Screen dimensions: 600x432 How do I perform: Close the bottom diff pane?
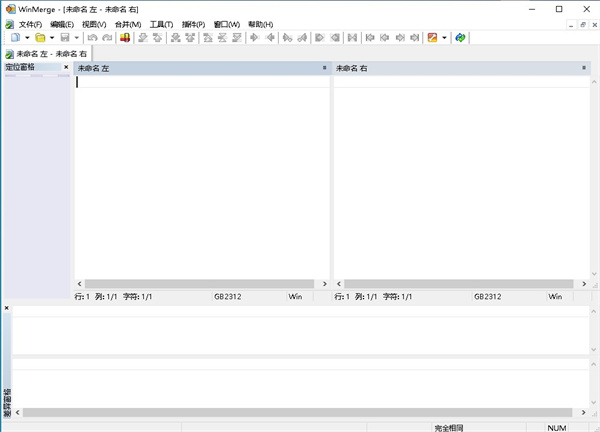6,309
